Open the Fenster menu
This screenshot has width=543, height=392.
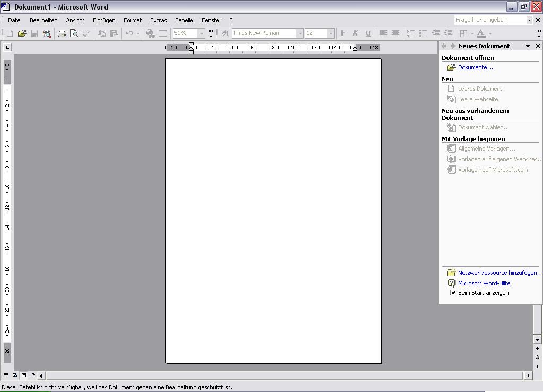211,20
